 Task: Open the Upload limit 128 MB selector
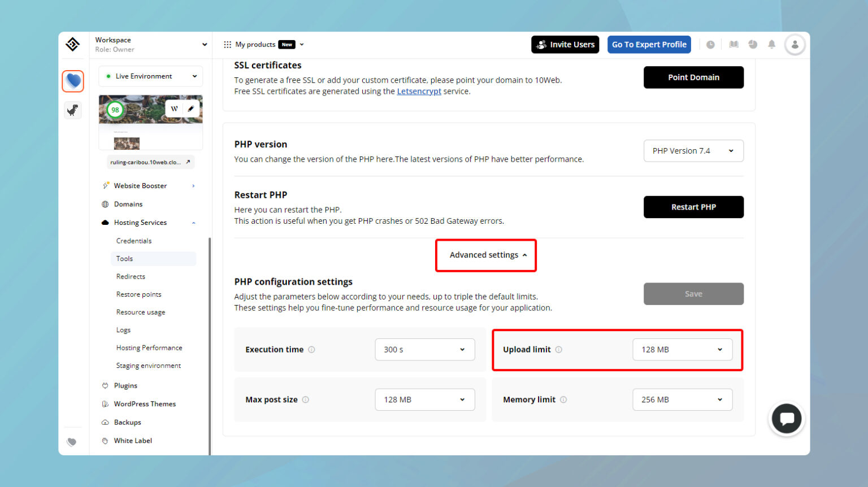click(682, 350)
